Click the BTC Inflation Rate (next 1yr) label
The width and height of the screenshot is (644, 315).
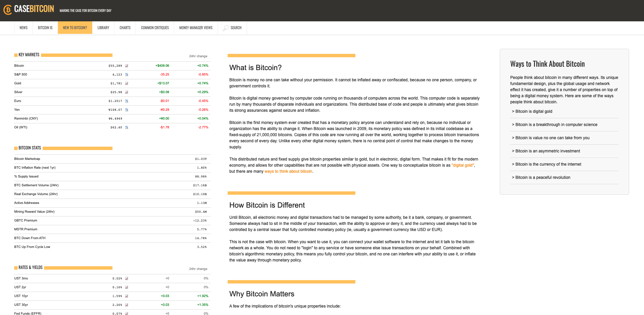[x=35, y=168]
